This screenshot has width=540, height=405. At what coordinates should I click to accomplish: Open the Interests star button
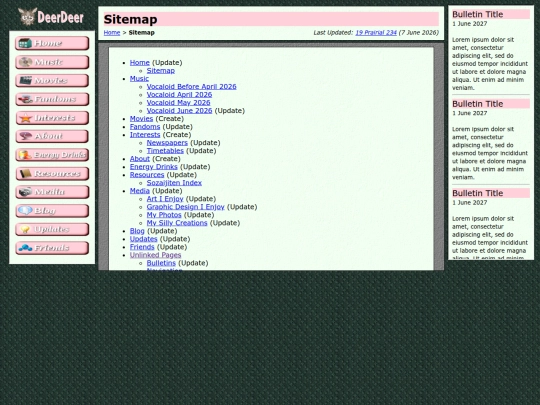click(x=52, y=118)
